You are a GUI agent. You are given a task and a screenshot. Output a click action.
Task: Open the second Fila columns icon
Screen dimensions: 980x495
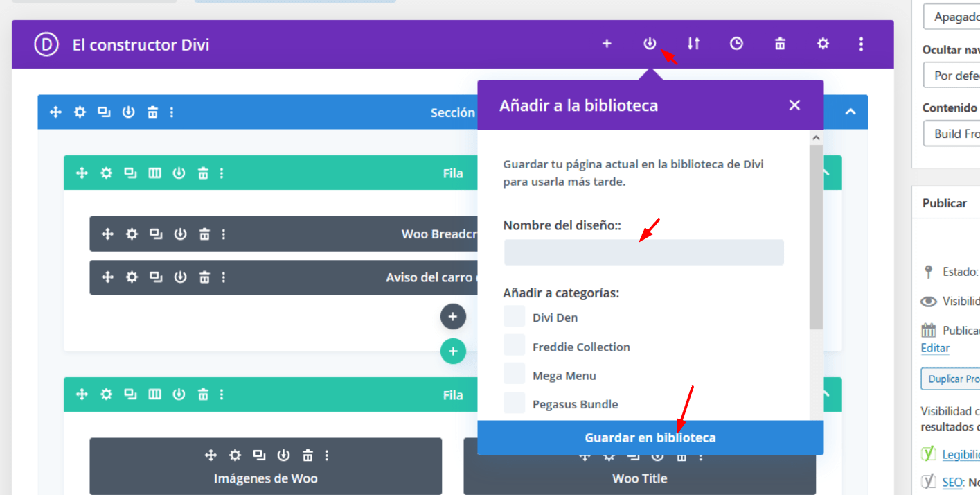154,394
